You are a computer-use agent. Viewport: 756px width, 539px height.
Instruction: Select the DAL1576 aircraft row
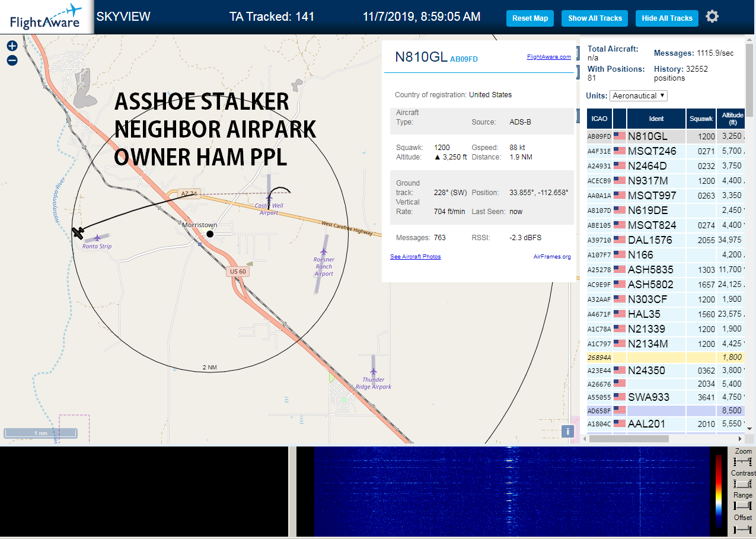coord(666,240)
